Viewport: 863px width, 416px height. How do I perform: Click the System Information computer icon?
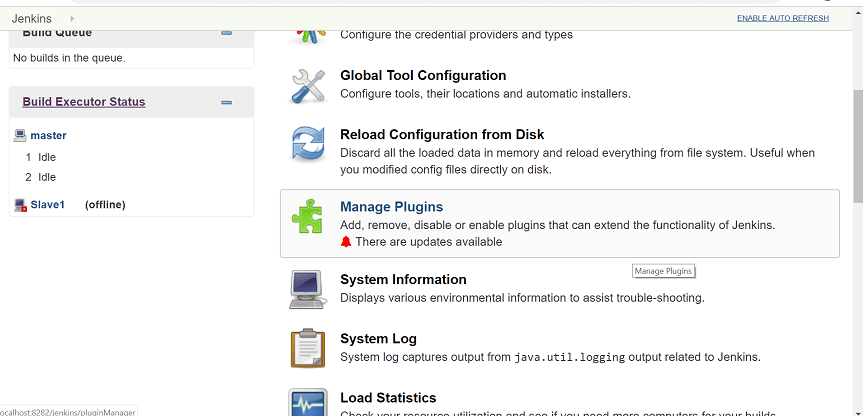tap(308, 289)
